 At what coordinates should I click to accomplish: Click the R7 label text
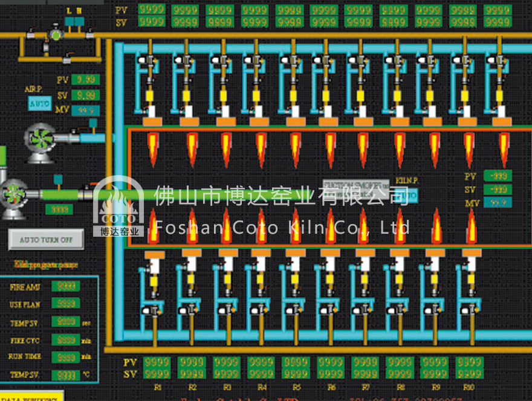click(x=365, y=387)
